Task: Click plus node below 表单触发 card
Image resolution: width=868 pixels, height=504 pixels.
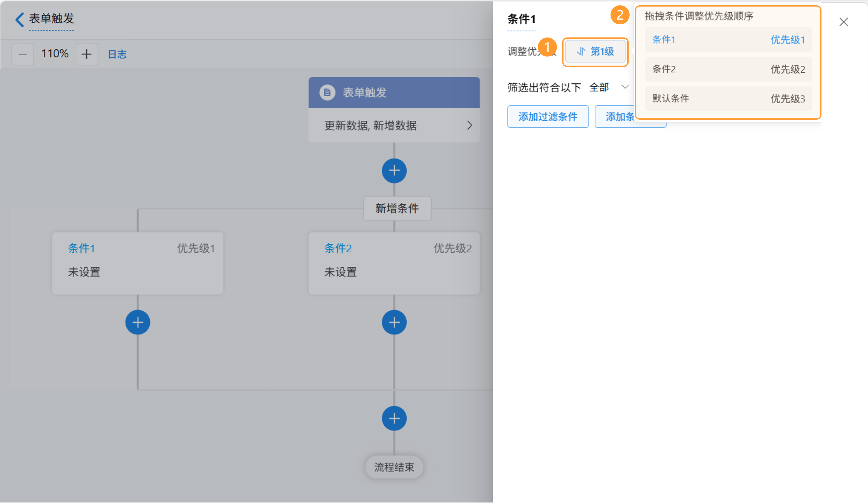Action: click(394, 171)
